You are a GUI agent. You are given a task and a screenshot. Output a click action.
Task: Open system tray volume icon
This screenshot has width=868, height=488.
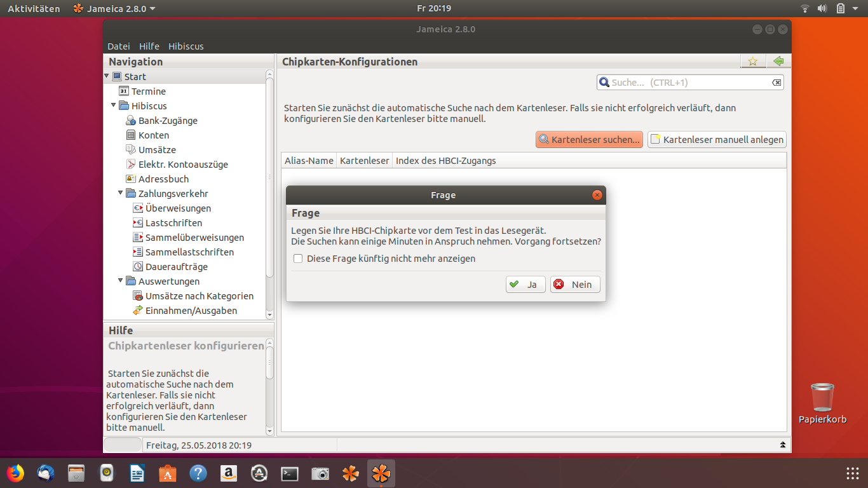click(x=822, y=9)
